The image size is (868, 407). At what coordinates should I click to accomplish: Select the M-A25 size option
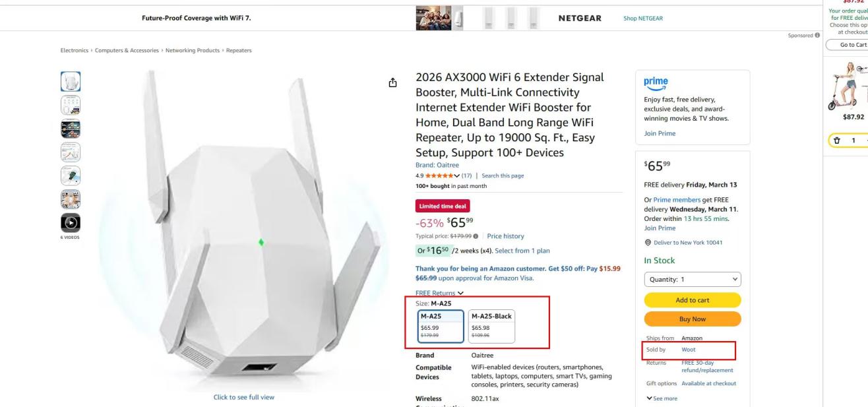(x=441, y=327)
